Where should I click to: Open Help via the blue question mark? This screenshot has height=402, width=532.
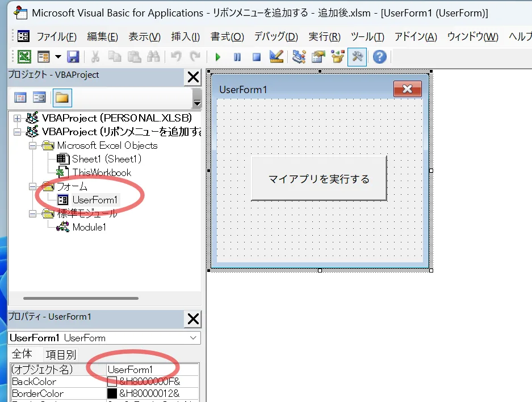pos(379,57)
